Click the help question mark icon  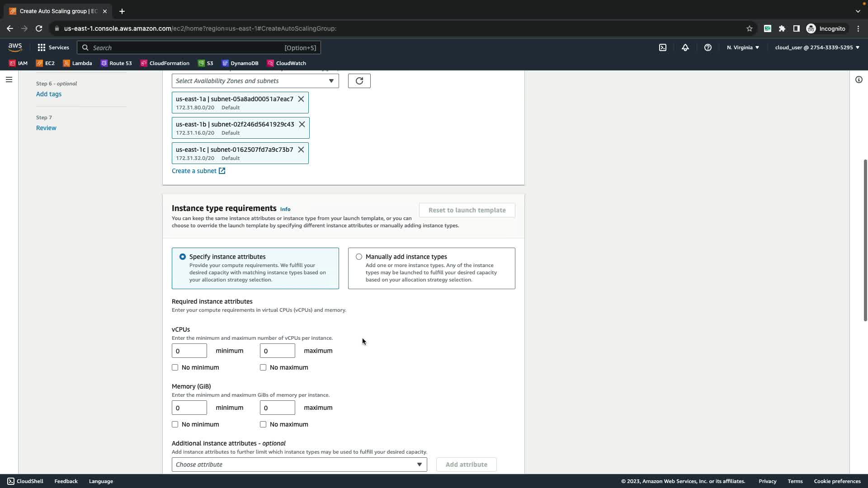coord(708,47)
